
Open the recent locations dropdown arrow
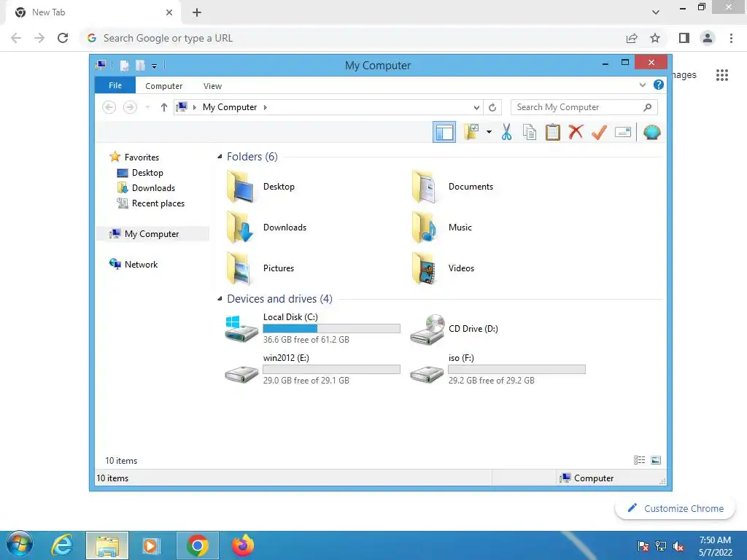(147, 107)
